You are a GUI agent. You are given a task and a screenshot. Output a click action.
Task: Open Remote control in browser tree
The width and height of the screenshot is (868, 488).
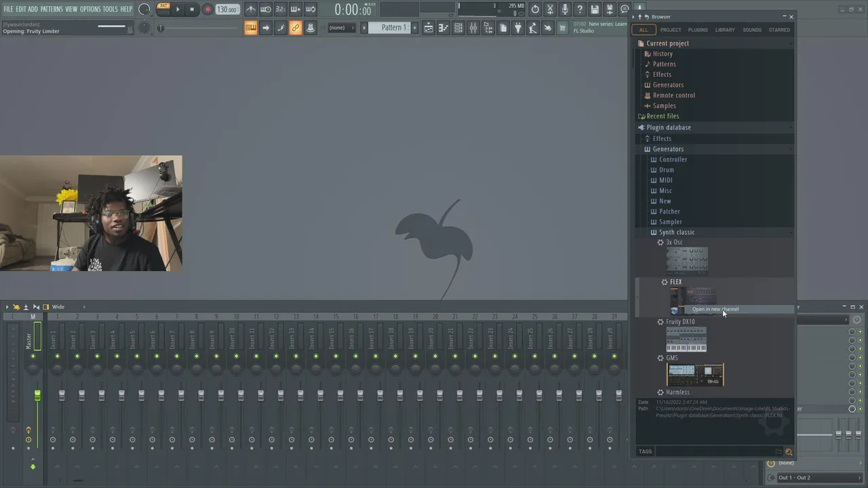tap(673, 96)
